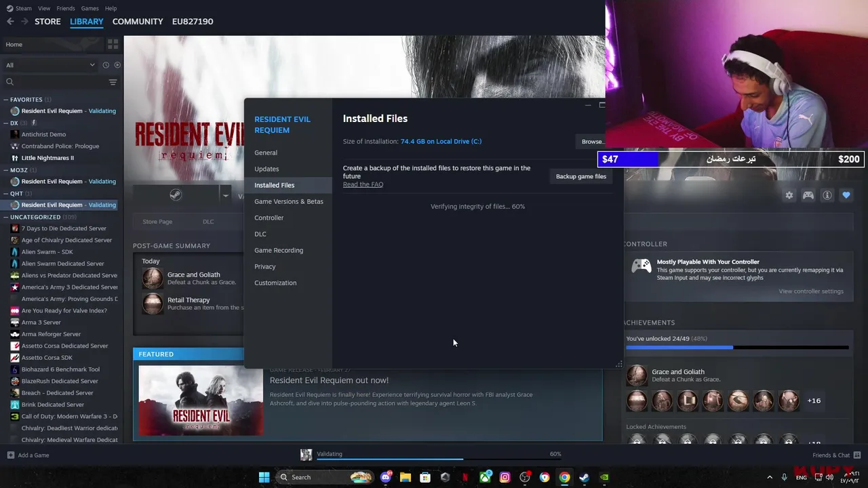The height and width of the screenshot is (488, 868).
Task: Show the +16 more unlocked achievements
Action: pos(814,401)
